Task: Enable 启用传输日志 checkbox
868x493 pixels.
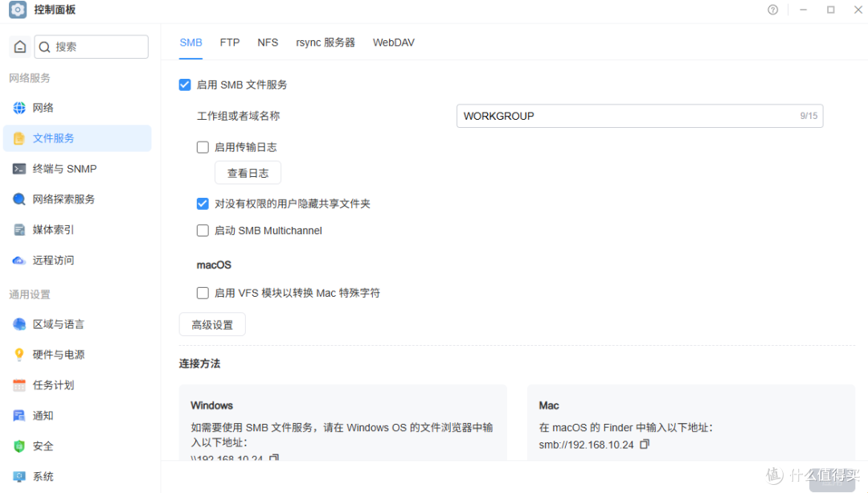Action: (203, 147)
